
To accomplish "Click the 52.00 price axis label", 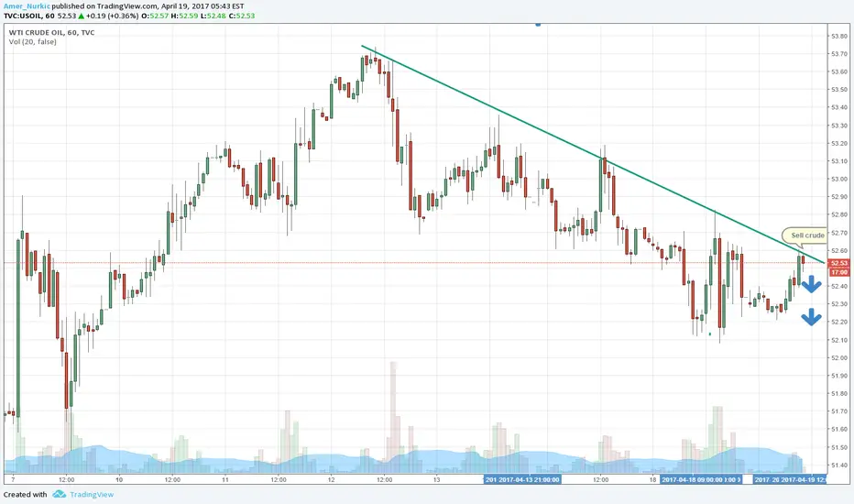I will (838, 357).
